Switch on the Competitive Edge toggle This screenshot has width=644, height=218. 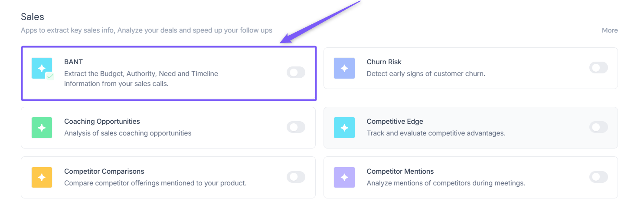[598, 127]
